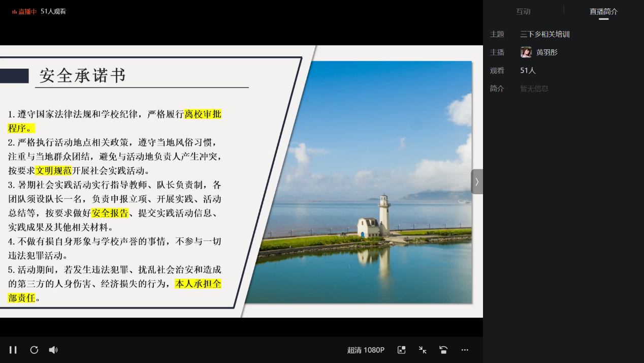Click the 暂无信息 description text
The image size is (644, 363).
pos(534,88)
